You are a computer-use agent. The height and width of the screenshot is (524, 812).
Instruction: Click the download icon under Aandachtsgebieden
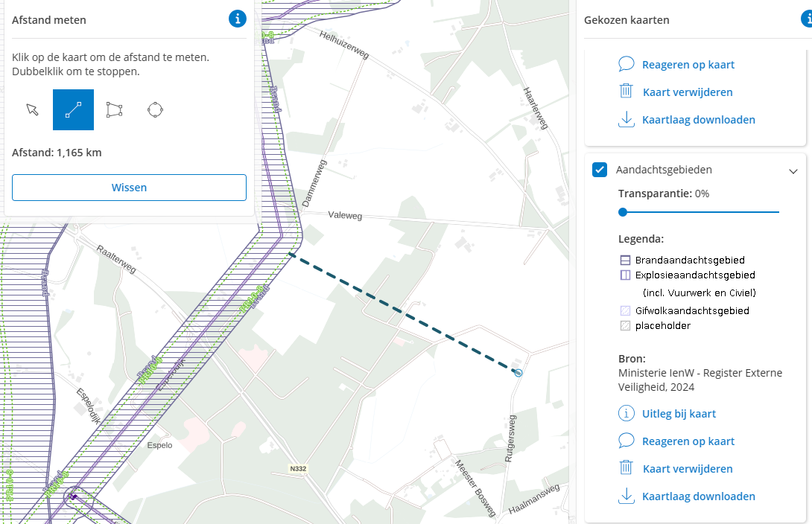point(626,496)
